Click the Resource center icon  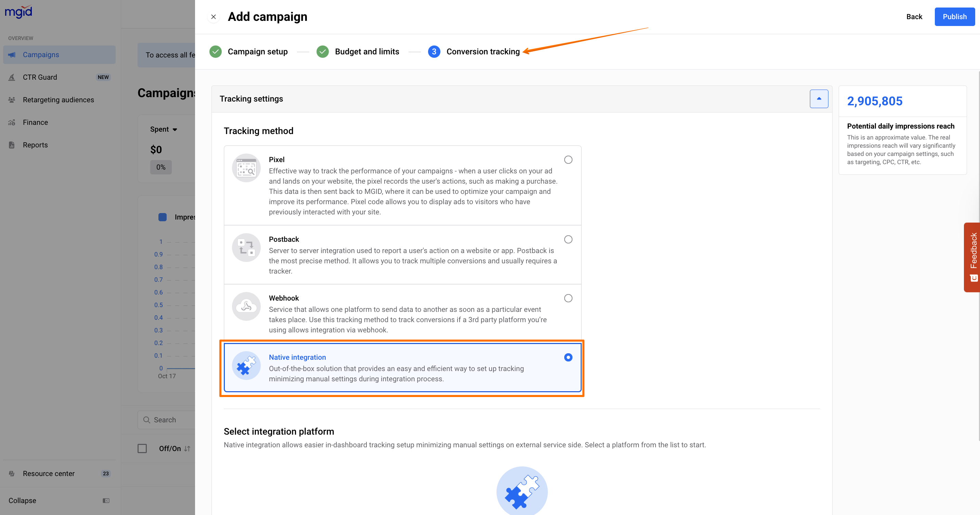coord(12,474)
